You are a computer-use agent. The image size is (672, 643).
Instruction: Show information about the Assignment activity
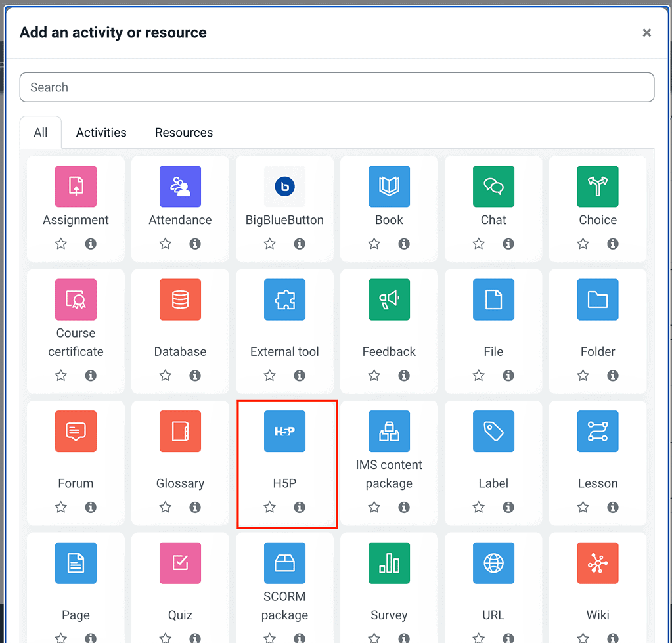coord(91,244)
